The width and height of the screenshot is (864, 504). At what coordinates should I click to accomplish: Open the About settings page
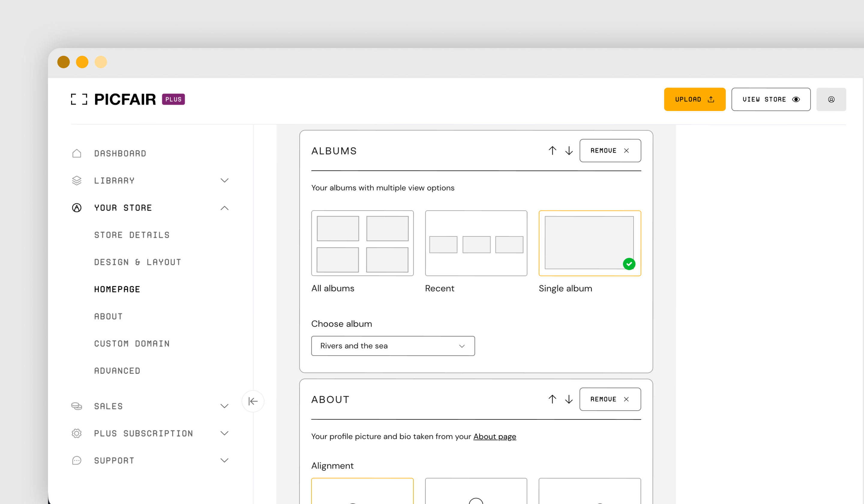tap(108, 316)
